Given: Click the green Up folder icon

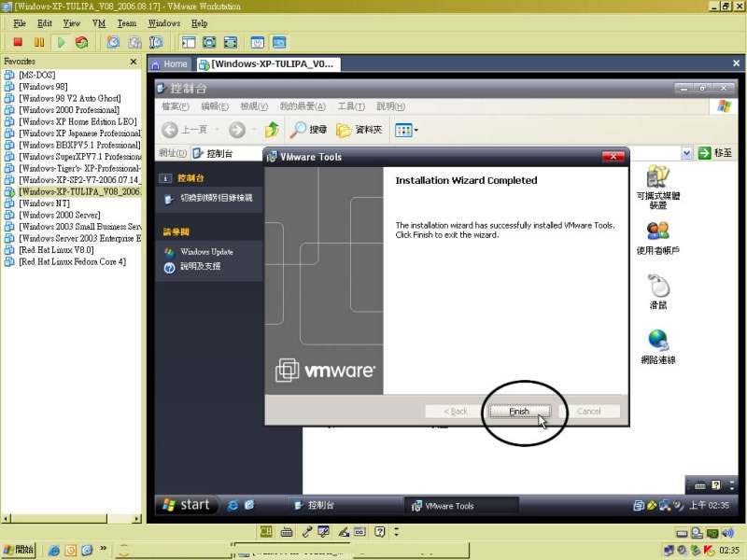Looking at the screenshot, I should point(272,130).
